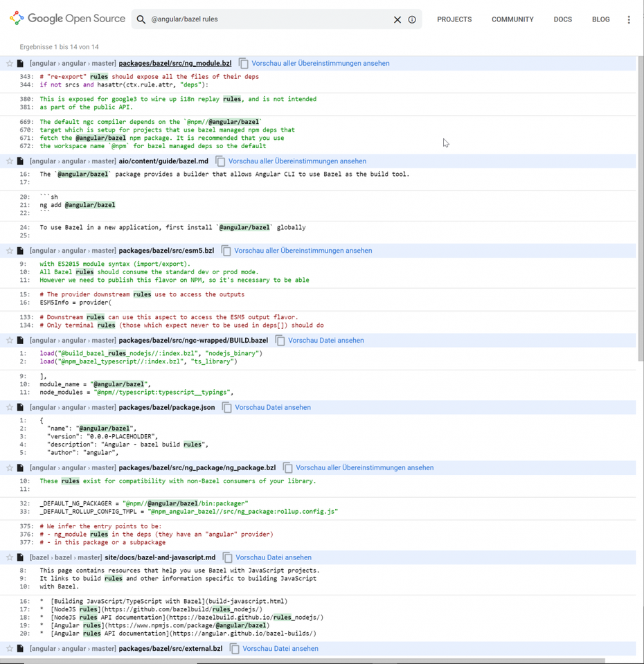Click file icon of package.json result
Screen dimensions: 644x664
click(20, 407)
